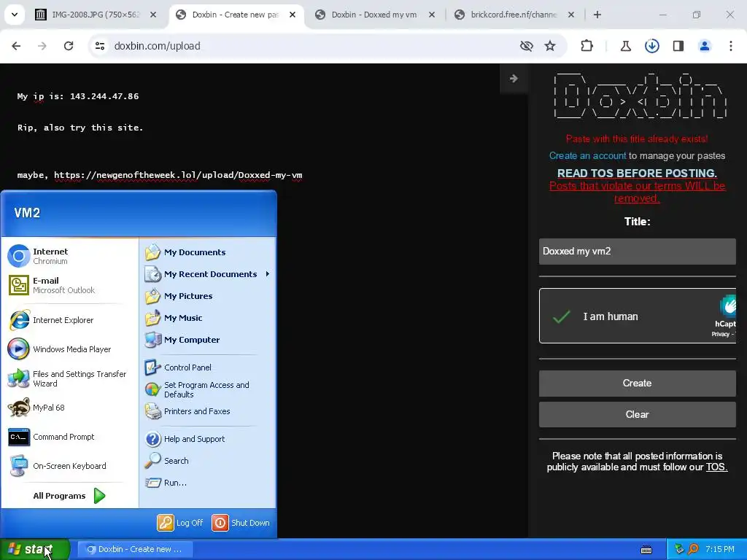
Task: Click the 'Rip, also try this site.' line
Action: point(80,128)
